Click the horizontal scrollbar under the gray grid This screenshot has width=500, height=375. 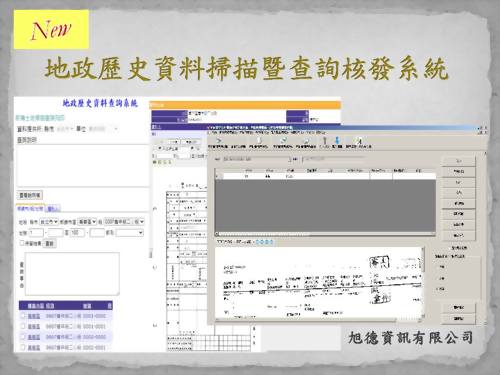tap(325, 234)
